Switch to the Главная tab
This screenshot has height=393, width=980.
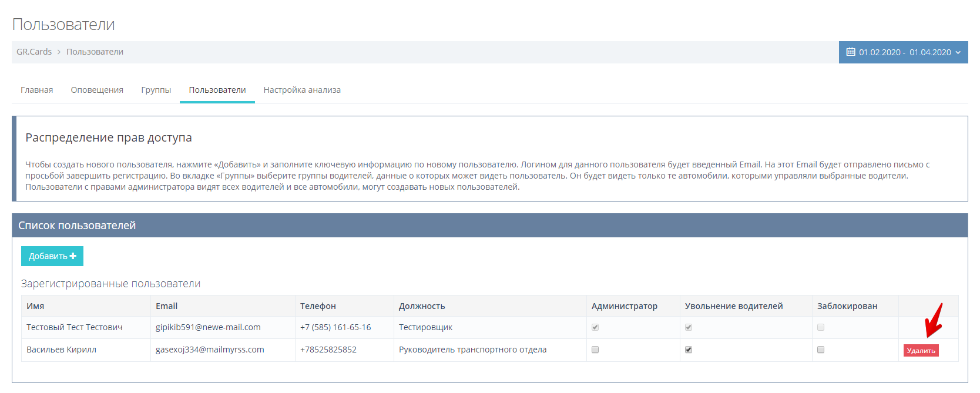coord(37,90)
